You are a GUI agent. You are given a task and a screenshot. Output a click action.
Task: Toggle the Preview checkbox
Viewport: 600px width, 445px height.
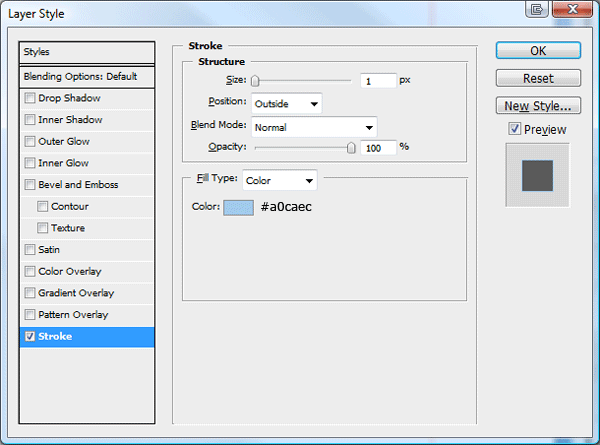(514, 129)
